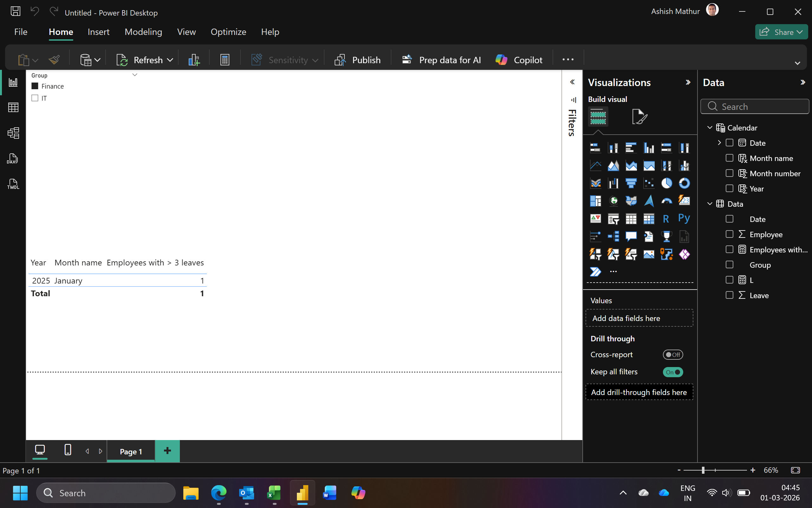Select the Q&A speech bubble visual
The image size is (812, 508).
tap(631, 237)
